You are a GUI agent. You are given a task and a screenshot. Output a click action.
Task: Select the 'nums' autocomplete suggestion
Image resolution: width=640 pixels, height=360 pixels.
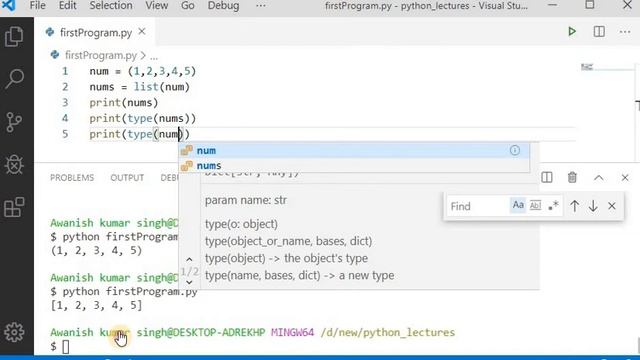(x=354, y=165)
